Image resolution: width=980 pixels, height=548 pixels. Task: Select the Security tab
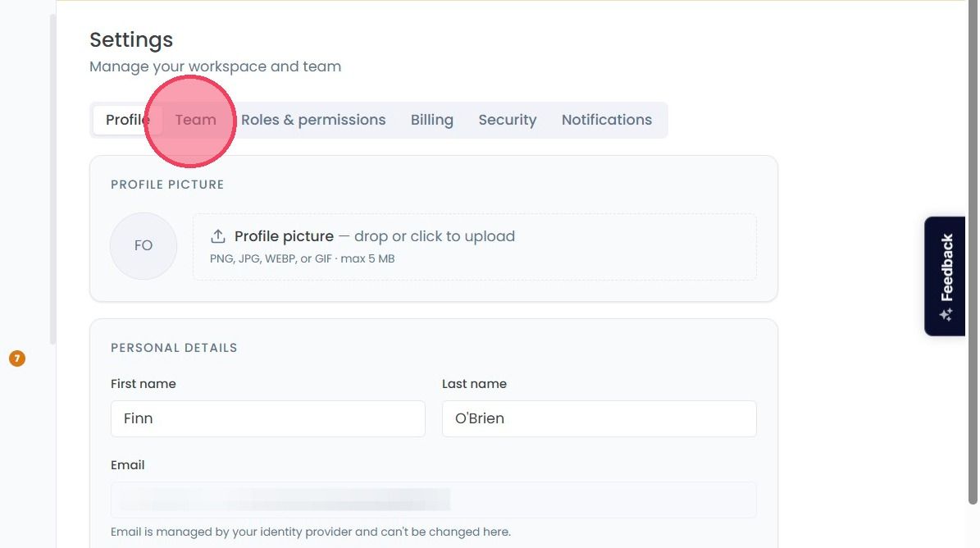[508, 120]
